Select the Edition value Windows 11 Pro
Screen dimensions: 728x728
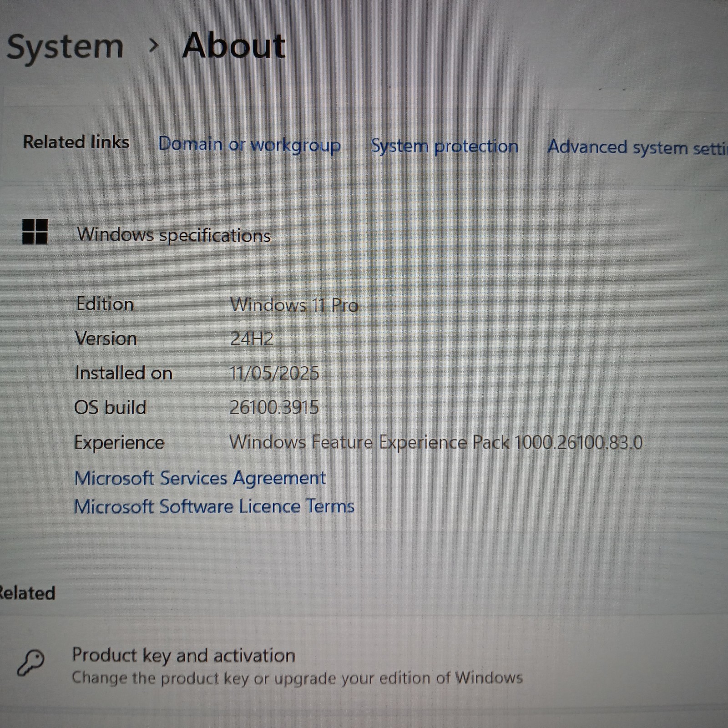pos(294,305)
